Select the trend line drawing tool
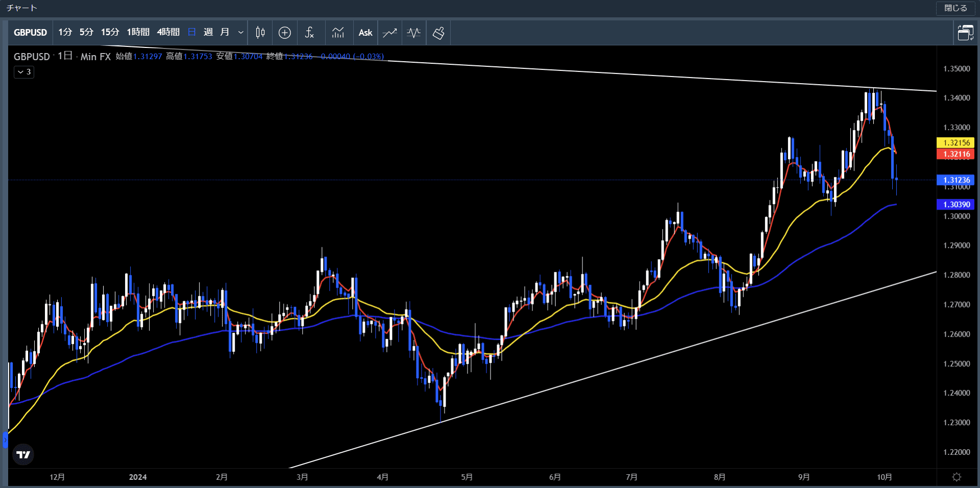Viewport: 980px width, 488px height. click(390, 33)
